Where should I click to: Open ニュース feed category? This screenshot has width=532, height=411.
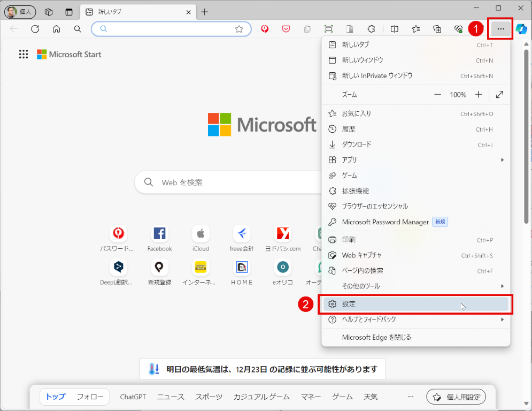[x=171, y=397]
